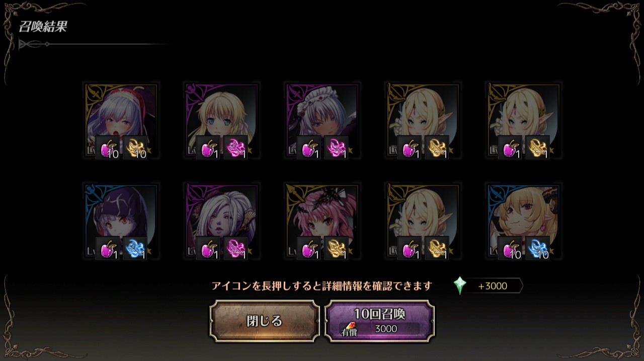Click blue wing icon on hooded character
This screenshot has width=644, height=361.
point(135,248)
